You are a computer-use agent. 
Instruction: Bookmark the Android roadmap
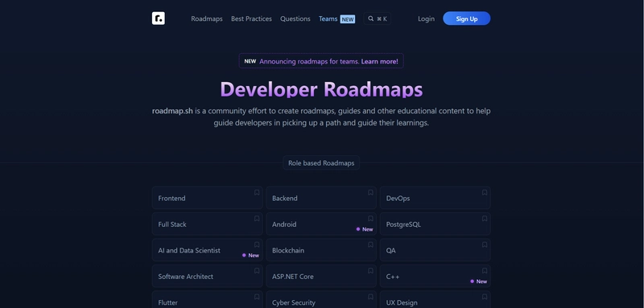coord(370,219)
